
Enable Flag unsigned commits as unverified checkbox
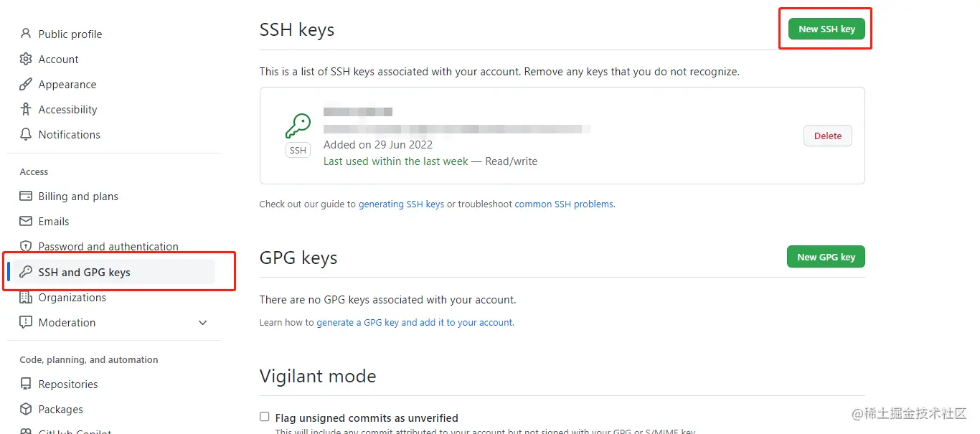click(265, 417)
